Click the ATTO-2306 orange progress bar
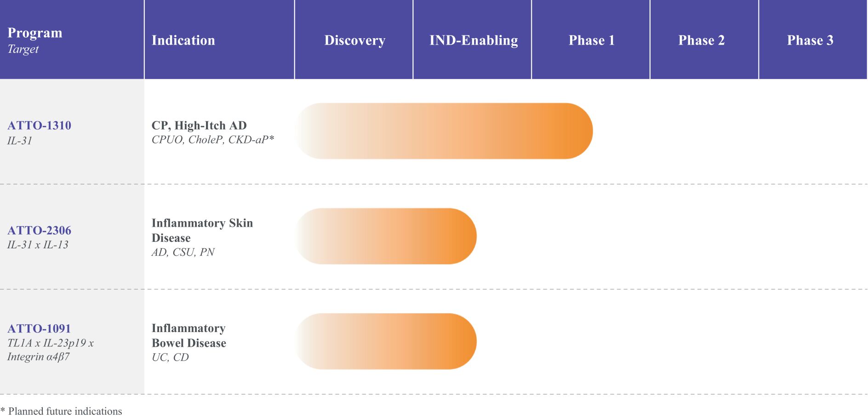Screen dimensions: 868x418 386,236
